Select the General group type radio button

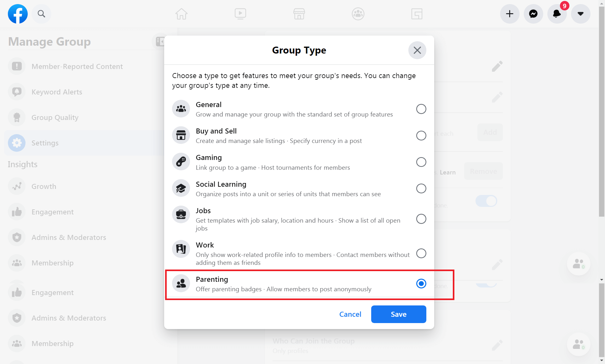(421, 109)
